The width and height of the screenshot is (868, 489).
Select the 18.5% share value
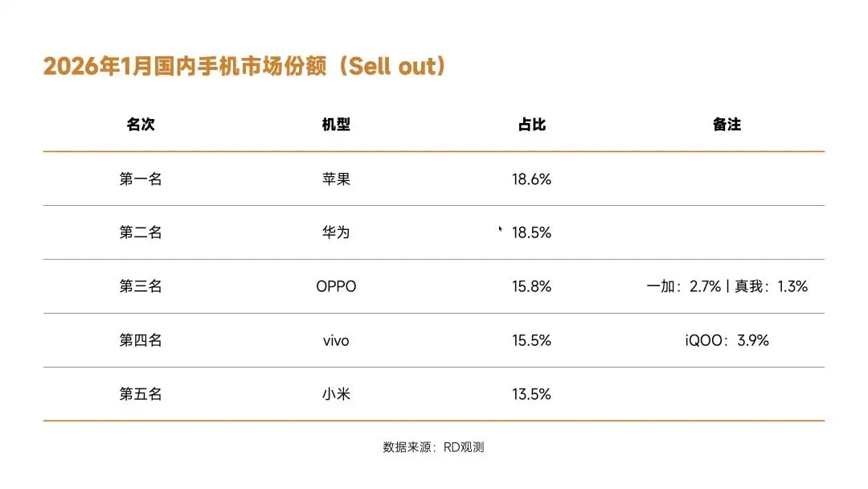coord(531,232)
